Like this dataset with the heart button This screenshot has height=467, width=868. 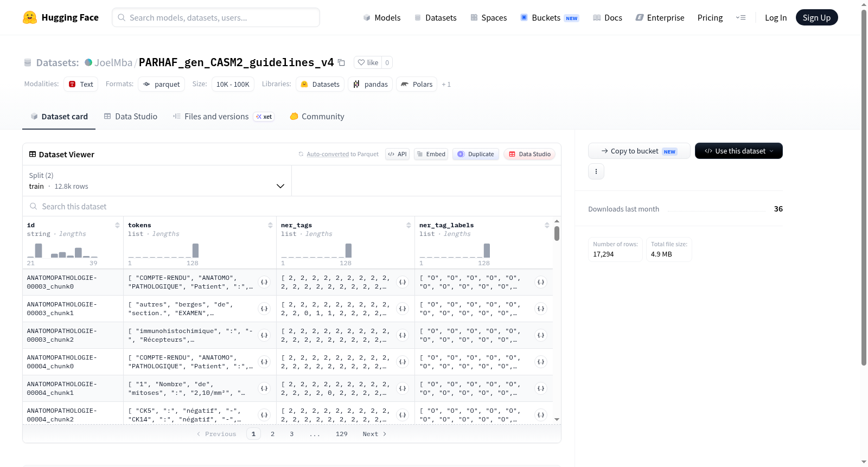(x=368, y=62)
